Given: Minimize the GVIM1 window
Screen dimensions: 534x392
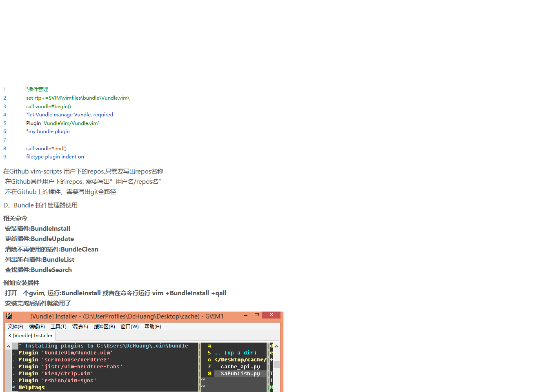Looking at the screenshot, I should [246, 315].
